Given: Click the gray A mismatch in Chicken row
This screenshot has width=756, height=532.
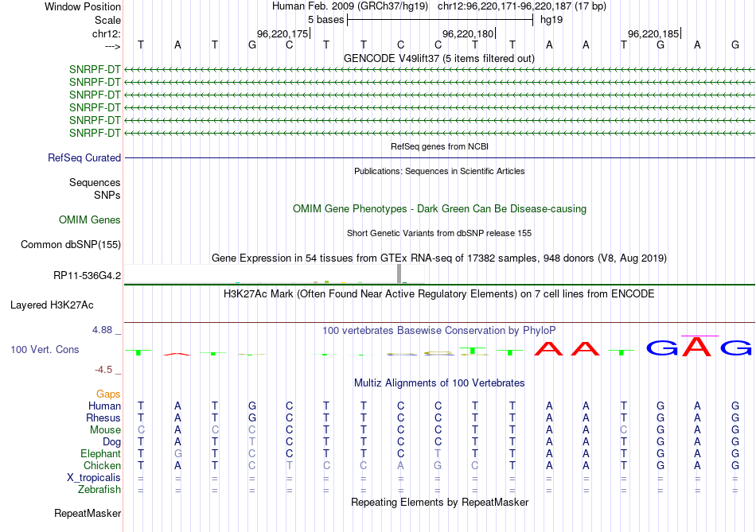Looking at the screenshot, I should point(400,465).
